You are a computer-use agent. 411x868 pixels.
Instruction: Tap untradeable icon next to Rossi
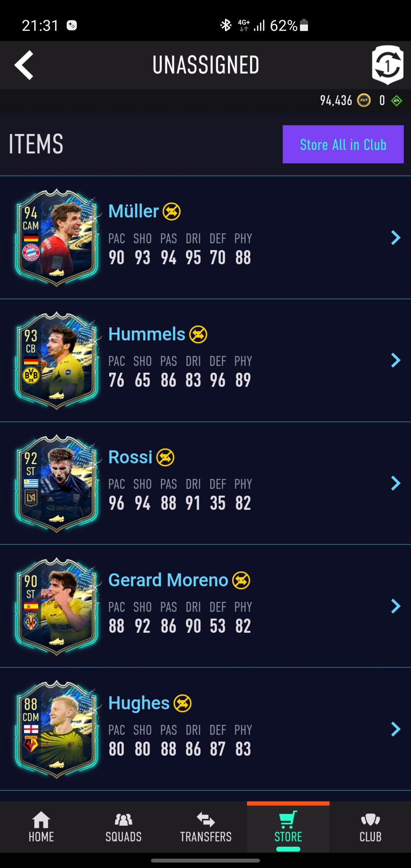point(165,457)
